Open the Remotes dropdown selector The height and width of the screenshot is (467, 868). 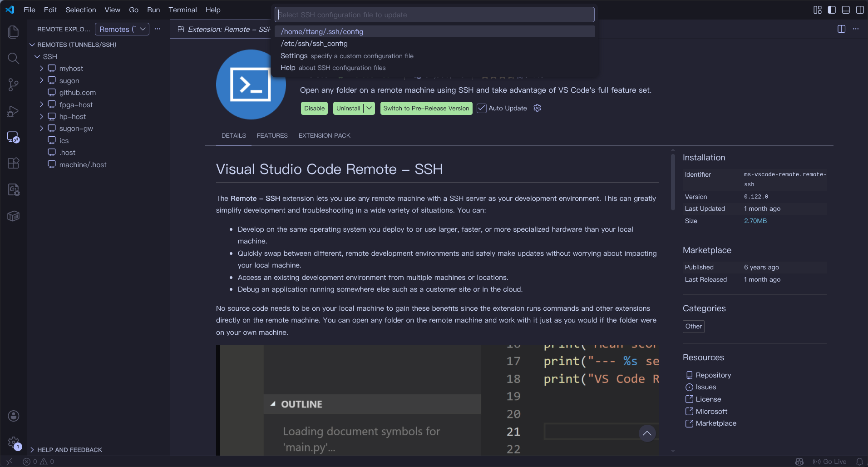point(122,29)
